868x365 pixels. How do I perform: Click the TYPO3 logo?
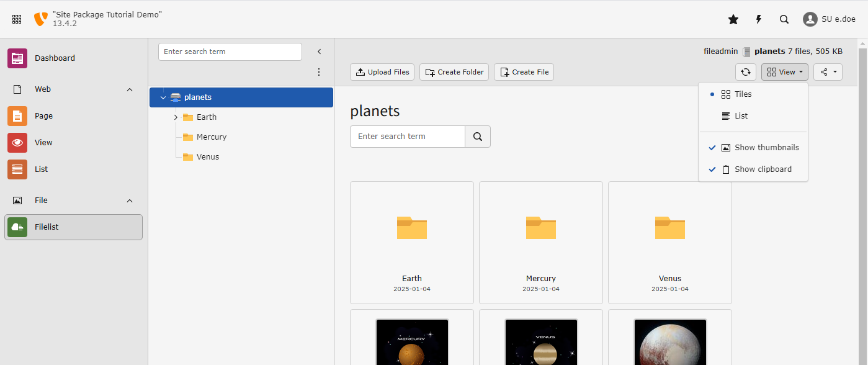pos(40,19)
